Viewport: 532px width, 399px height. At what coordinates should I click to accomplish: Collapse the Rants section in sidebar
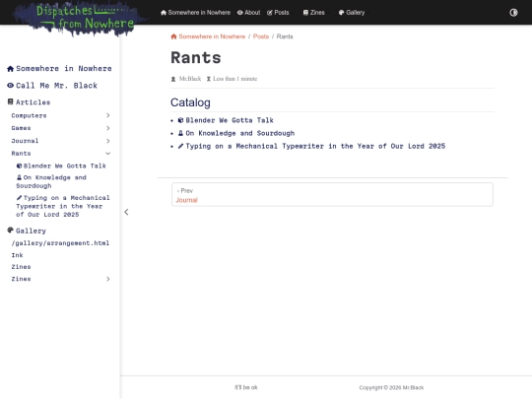pyautogui.click(x=108, y=154)
